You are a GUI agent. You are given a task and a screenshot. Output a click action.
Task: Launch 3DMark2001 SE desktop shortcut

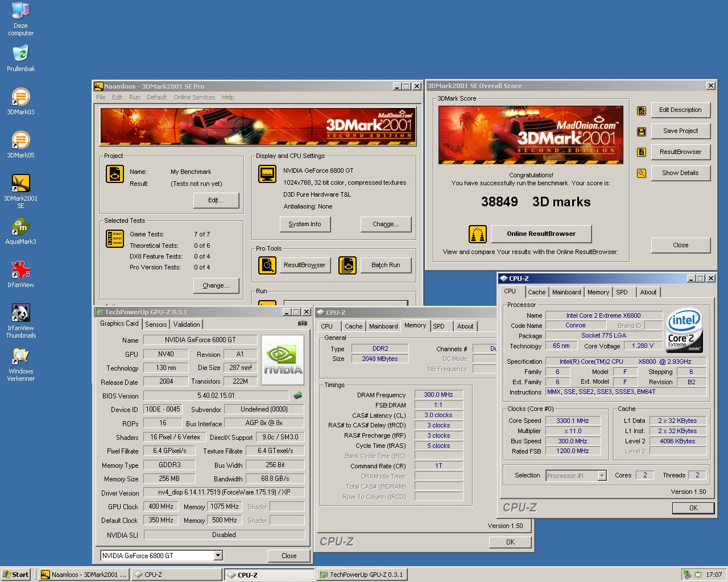click(20, 192)
